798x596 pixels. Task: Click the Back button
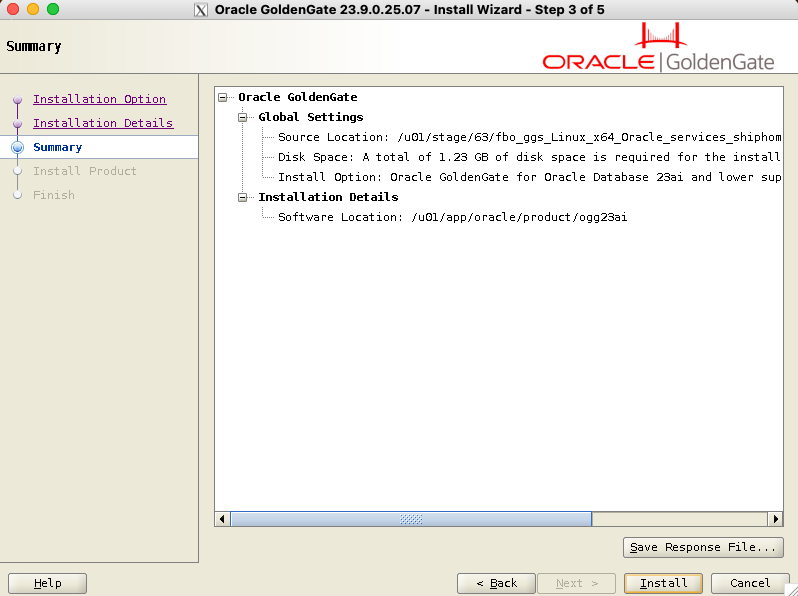496,583
